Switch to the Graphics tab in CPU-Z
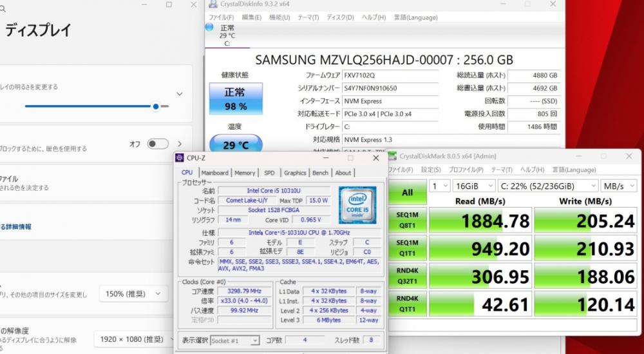644x354 pixels. tap(296, 173)
